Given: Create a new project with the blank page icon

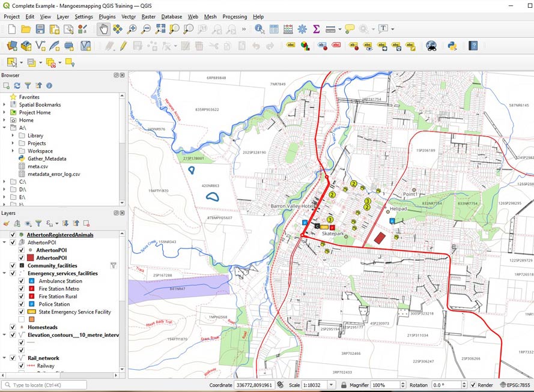Looking at the screenshot, I should [12, 29].
